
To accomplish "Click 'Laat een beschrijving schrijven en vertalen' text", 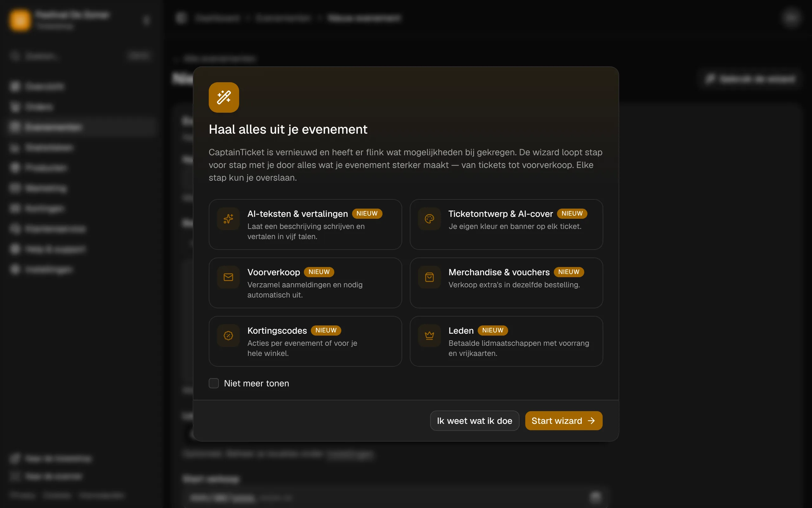I will pos(306,231).
